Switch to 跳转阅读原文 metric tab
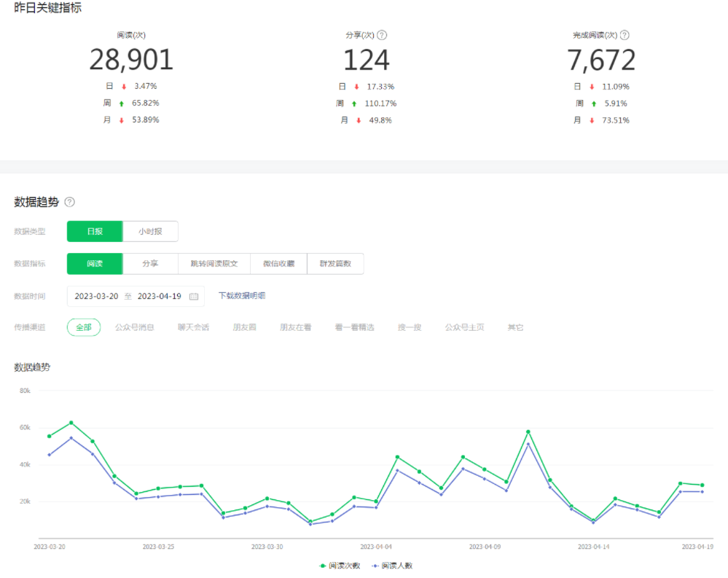The width and height of the screenshot is (728, 578). tap(214, 263)
